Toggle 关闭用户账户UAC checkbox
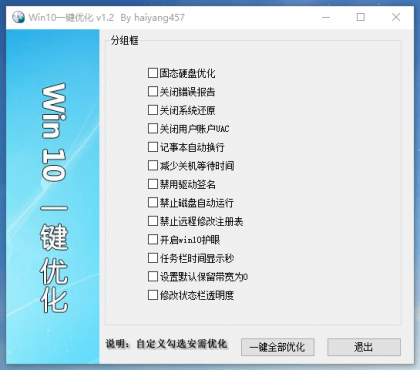 click(153, 129)
